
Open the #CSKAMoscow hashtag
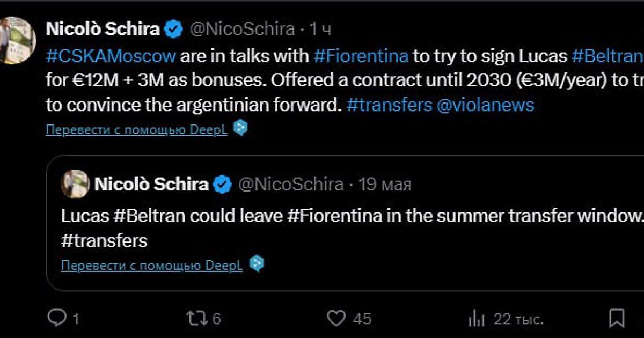click(111, 56)
